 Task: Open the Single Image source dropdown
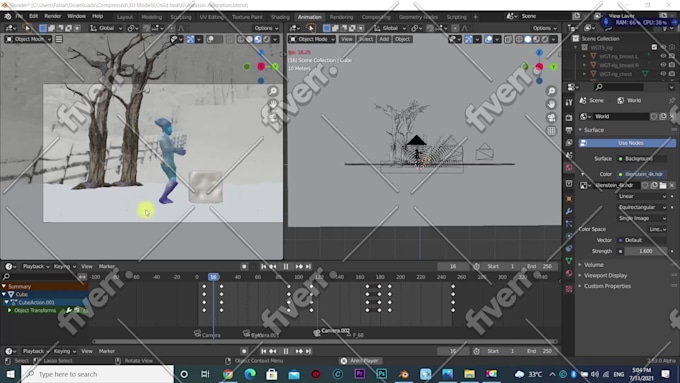(x=642, y=218)
